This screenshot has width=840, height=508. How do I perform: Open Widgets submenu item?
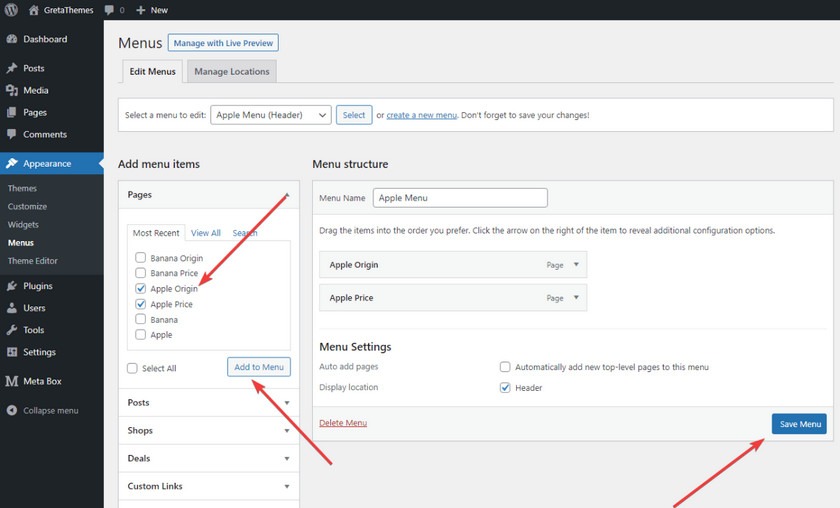(x=23, y=225)
